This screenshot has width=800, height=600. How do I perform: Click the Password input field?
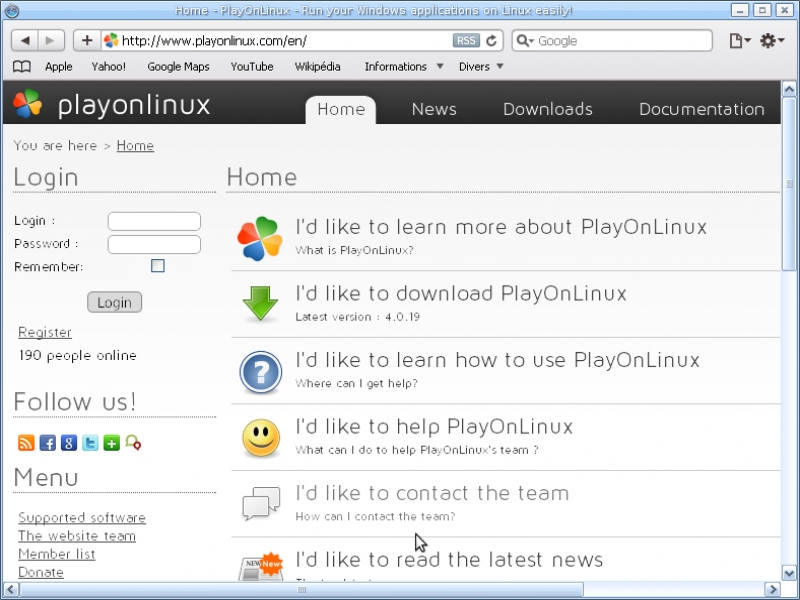(x=154, y=244)
